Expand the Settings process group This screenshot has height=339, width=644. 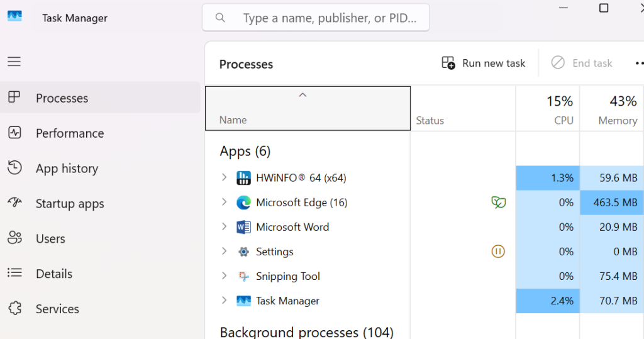[225, 251]
